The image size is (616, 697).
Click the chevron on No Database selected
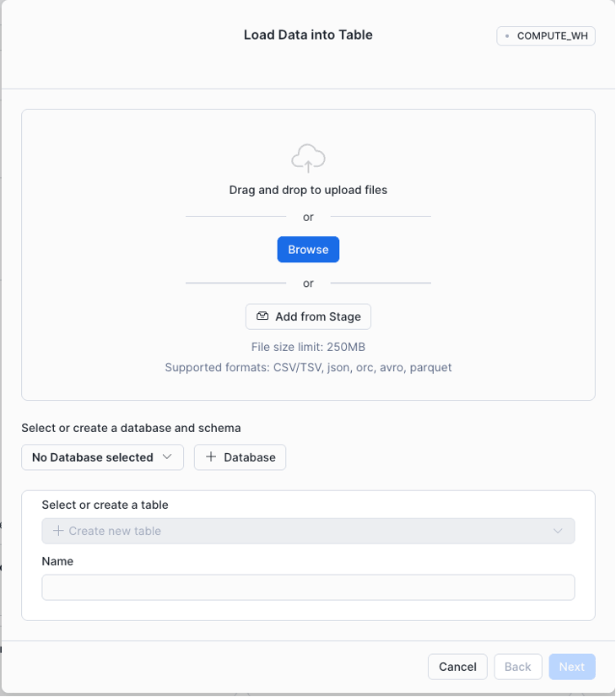pyautogui.click(x=165, y=457)
